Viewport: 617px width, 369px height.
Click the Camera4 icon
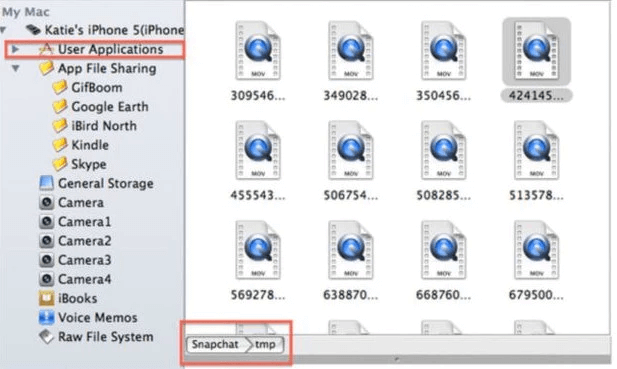[x=46, y=279]
